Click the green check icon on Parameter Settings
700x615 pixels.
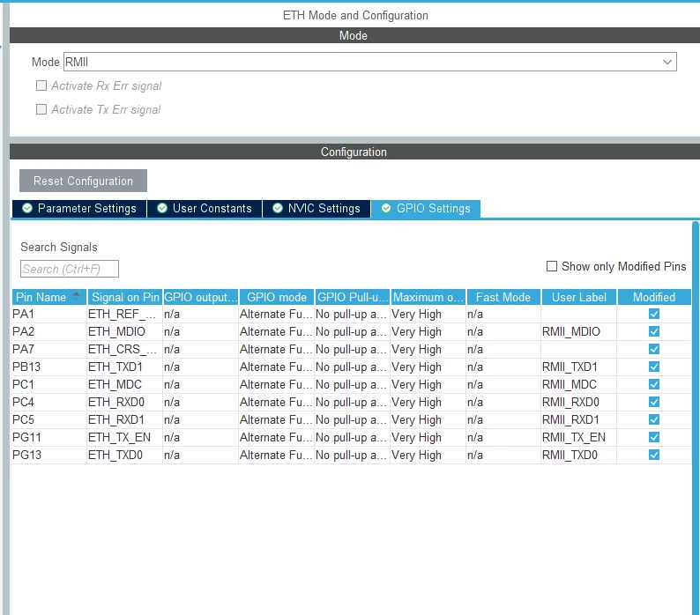(27, 208)
